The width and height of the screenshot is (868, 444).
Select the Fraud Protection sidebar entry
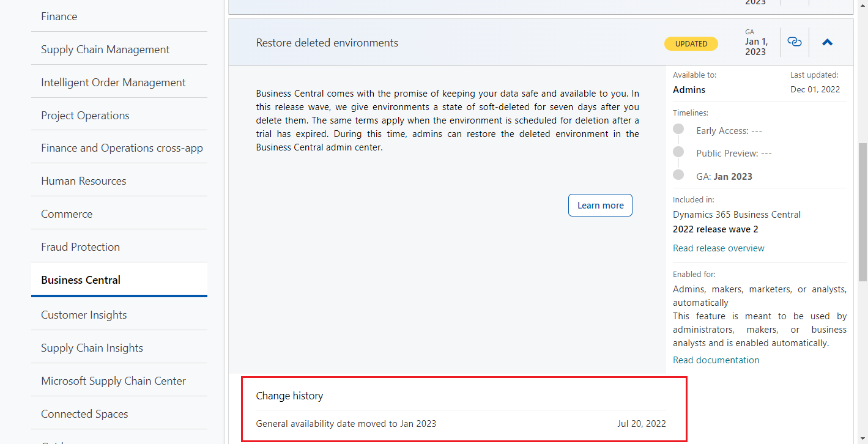(80, 246)
